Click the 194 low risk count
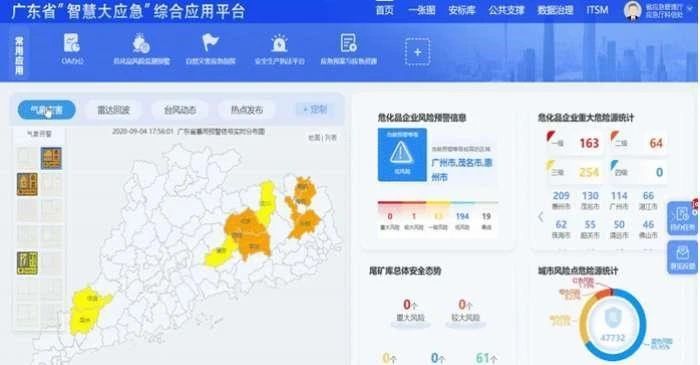Viewport: 700px width, 365px height. coord(462,216)
